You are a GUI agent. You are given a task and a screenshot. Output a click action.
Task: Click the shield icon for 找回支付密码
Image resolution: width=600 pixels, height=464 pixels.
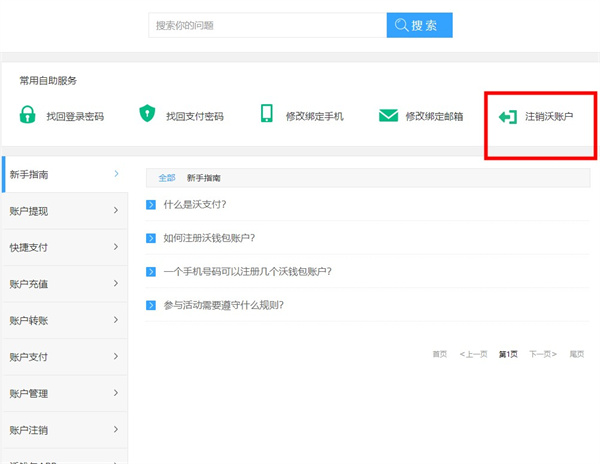[148, 115]
